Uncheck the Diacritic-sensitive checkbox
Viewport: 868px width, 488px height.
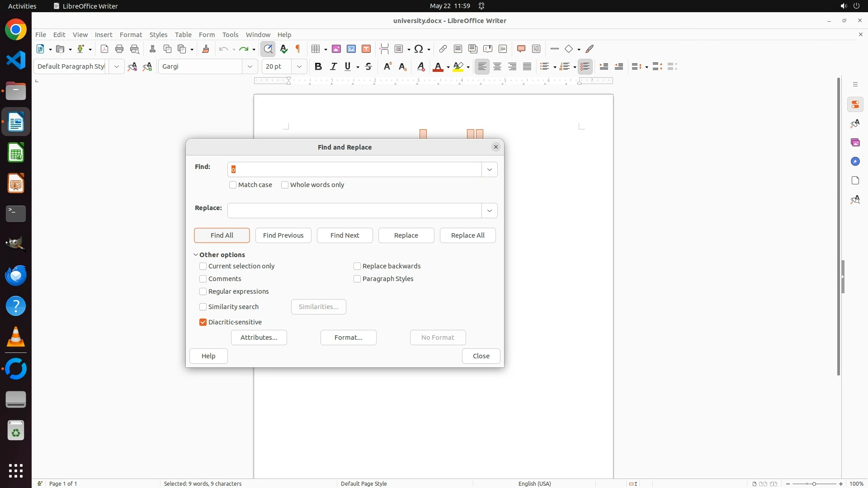tap(203, 322)
